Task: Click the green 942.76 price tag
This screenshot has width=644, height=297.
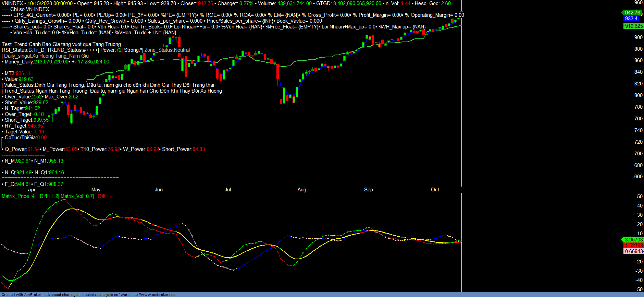Action: coord(632,13)
